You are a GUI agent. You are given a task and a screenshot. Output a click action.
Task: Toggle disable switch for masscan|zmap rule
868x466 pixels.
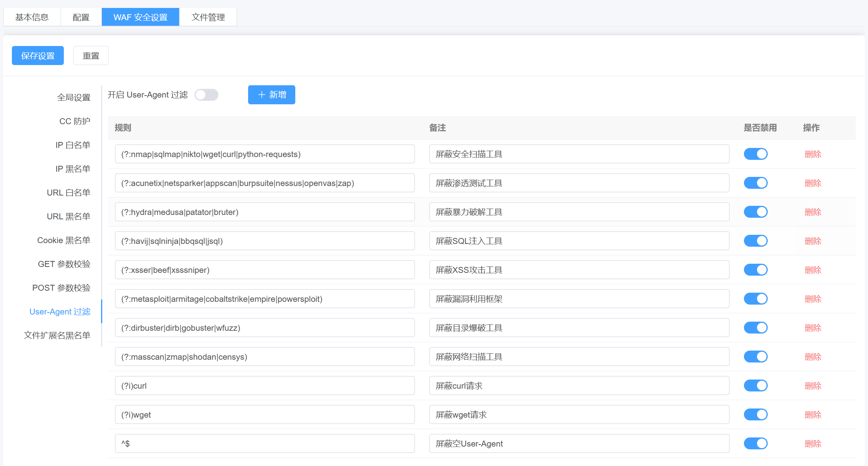755,357
